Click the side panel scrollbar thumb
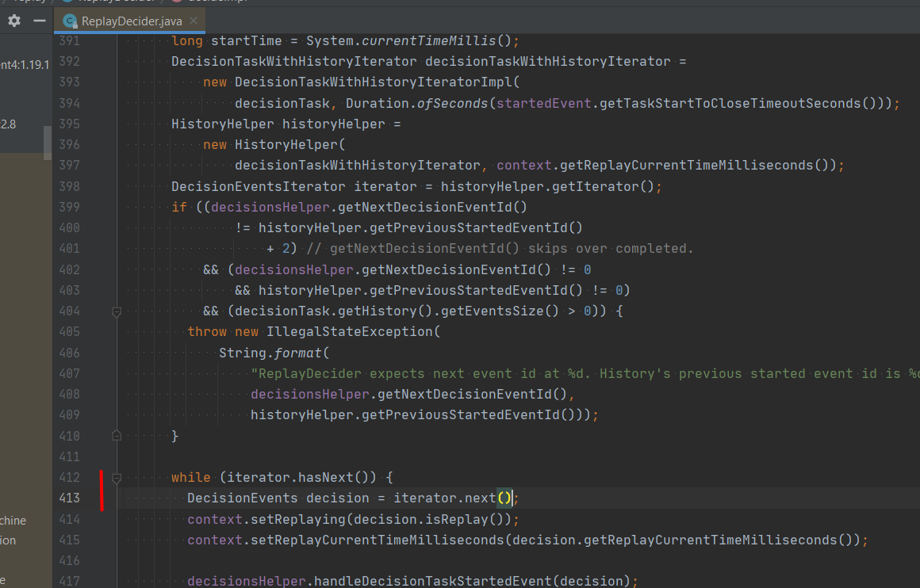The image size is (920, 588). [48, 143]
